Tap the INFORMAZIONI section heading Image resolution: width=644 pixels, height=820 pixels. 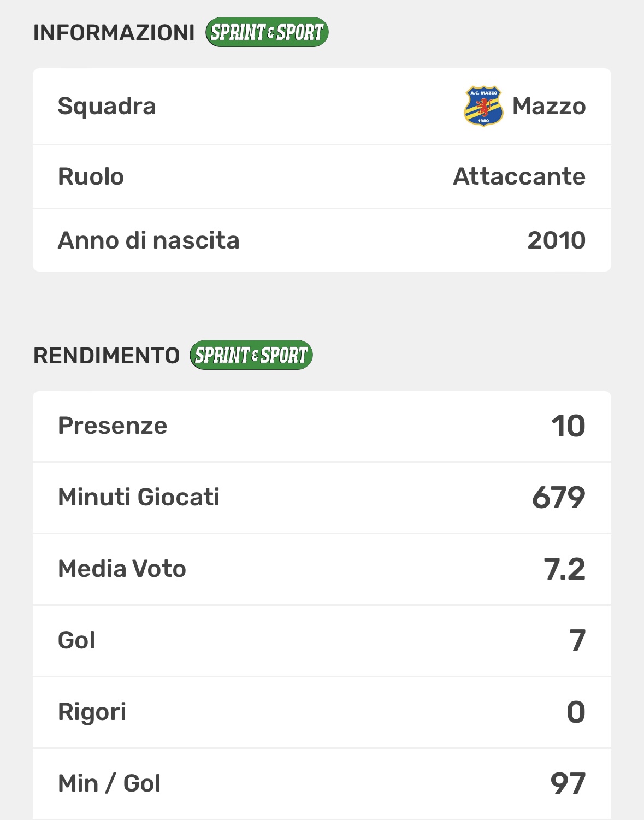(114, 33)
